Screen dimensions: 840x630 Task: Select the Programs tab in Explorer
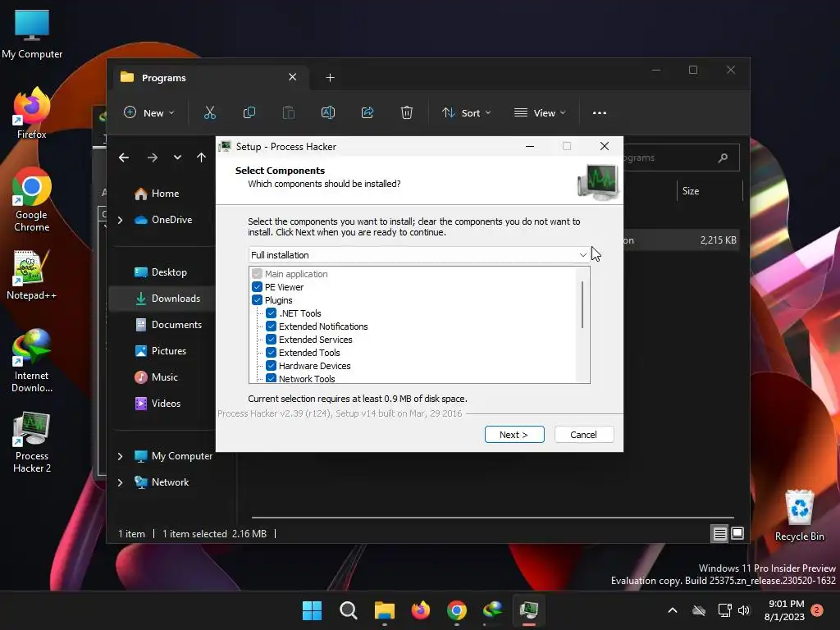[209, 78]
